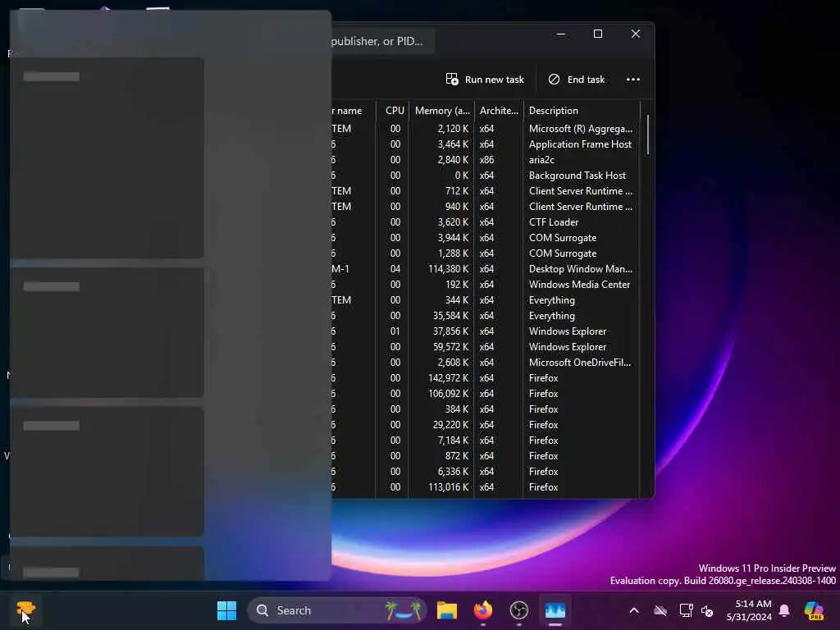Click the Task Manager taskbar icon

pyautogui.click(x=555, y=610)
